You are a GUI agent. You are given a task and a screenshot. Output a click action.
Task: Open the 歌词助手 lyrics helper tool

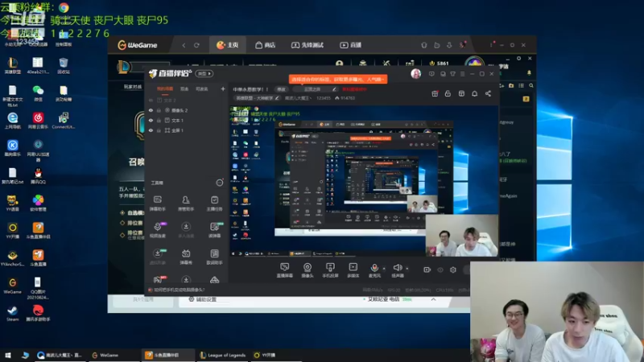[x=214, y=257]
